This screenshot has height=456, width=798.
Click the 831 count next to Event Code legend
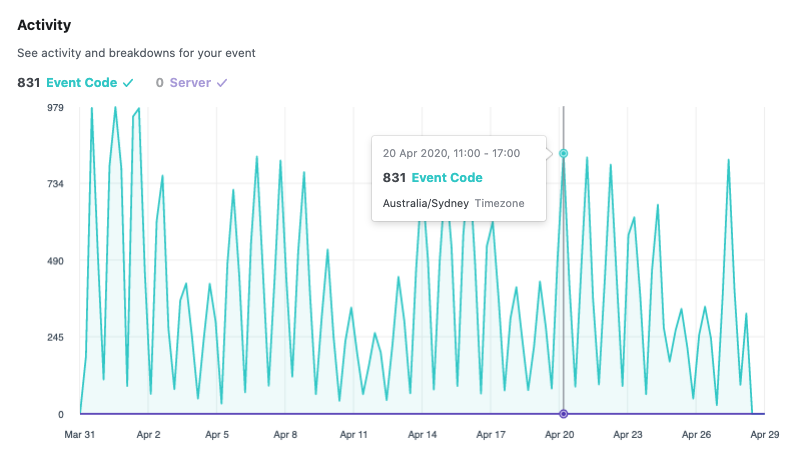29,83
